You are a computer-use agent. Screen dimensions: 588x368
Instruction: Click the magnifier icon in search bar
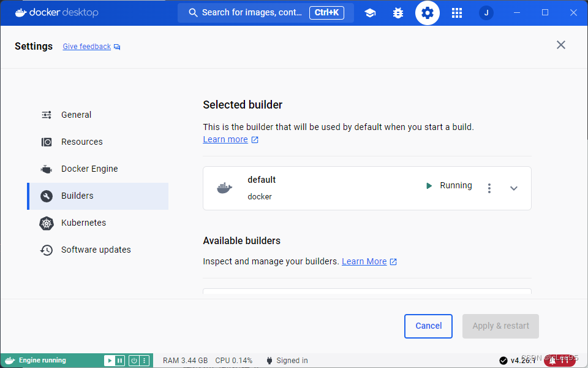click(193, 13)
